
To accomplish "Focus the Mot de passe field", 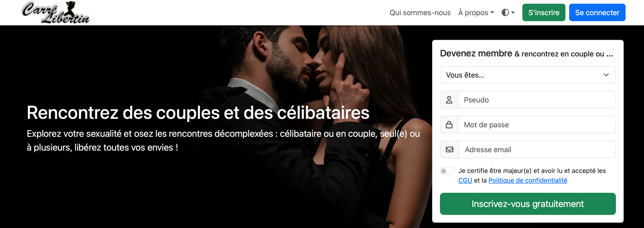I will coord(536,125).
